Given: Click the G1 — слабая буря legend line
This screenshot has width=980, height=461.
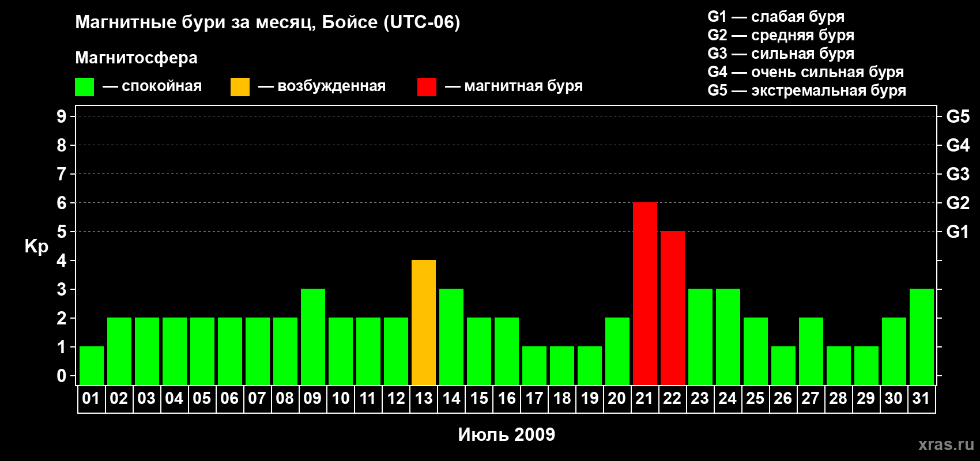Looking at the screenshot, I should [x=776, y=17].
